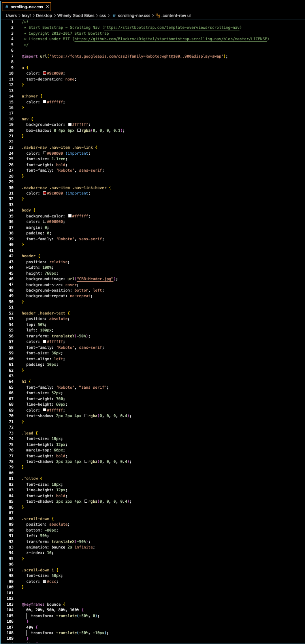
Task: Click the h1 text-shadow rgba color swatch
Action: tap(86, 416)
